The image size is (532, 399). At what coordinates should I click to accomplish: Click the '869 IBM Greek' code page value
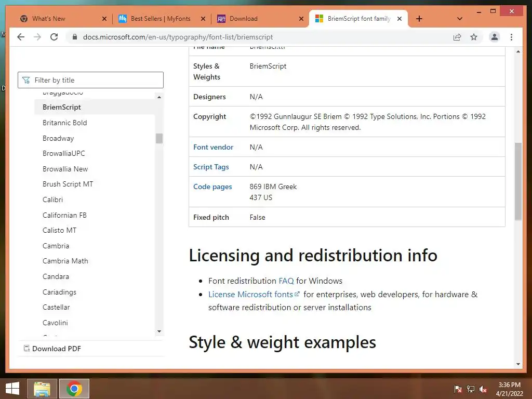point(273,187)
